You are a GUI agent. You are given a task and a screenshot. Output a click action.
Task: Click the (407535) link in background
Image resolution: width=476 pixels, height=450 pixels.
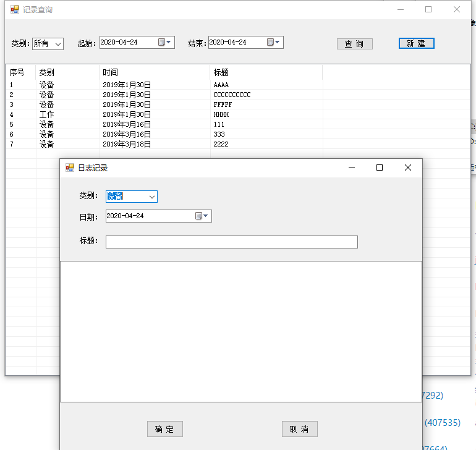tap(442, 422)
